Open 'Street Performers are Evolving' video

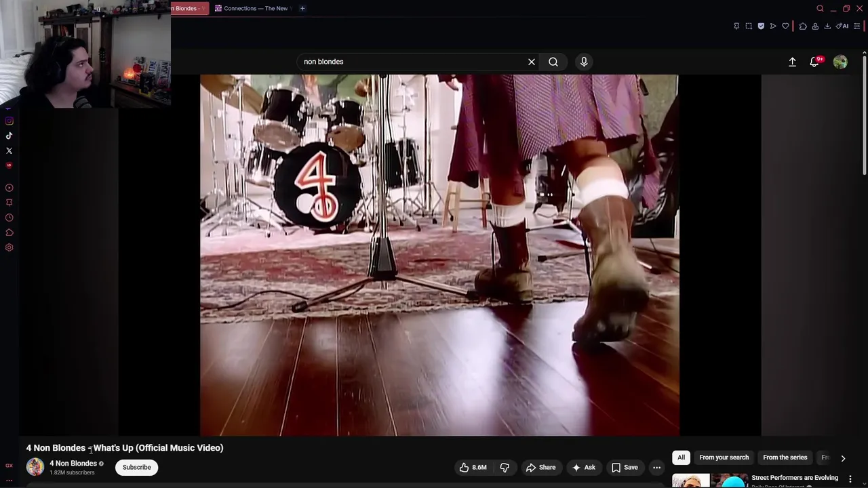point(795,478)
